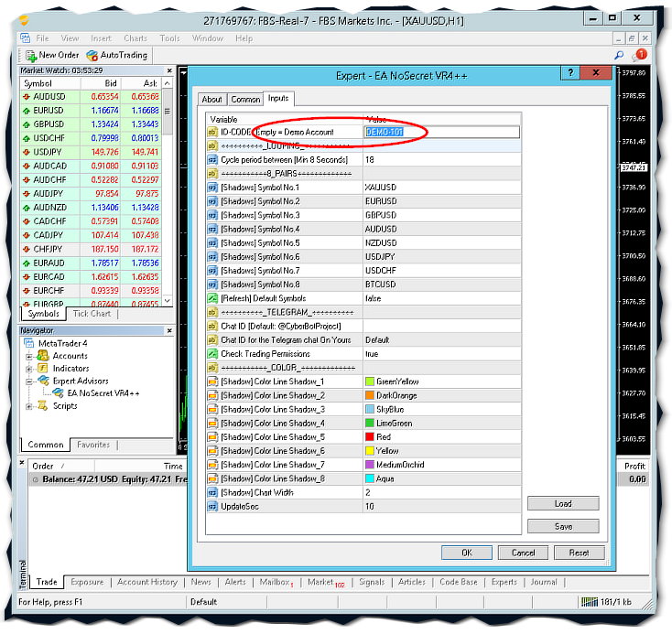
Task: Open the Tick Chart tab
Action: 92,314
